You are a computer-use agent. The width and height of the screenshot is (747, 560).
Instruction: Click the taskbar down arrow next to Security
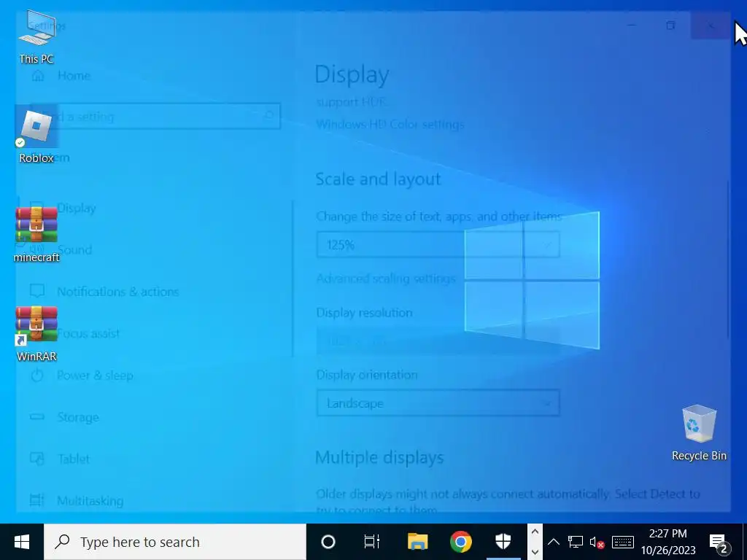coord(535,552)
